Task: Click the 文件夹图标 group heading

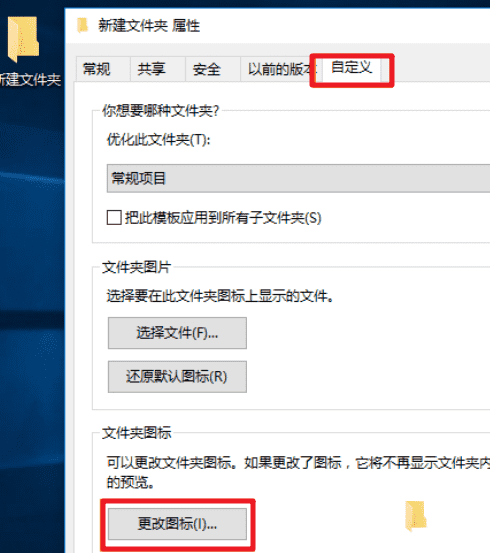Action: (137, 433)
